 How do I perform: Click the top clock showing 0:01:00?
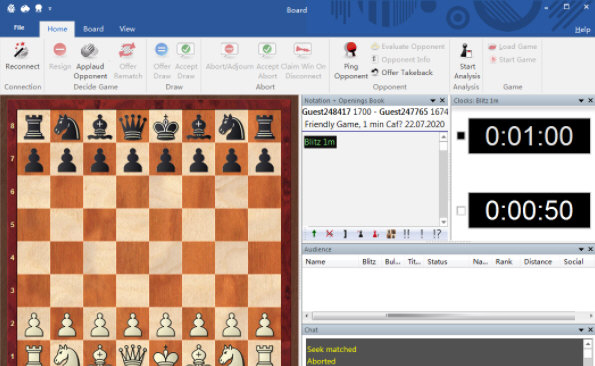(529, 136)
